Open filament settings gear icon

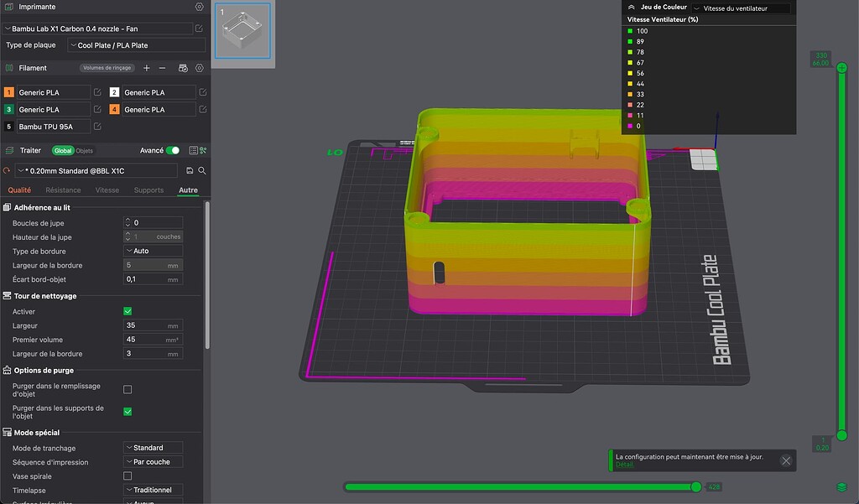200,68
